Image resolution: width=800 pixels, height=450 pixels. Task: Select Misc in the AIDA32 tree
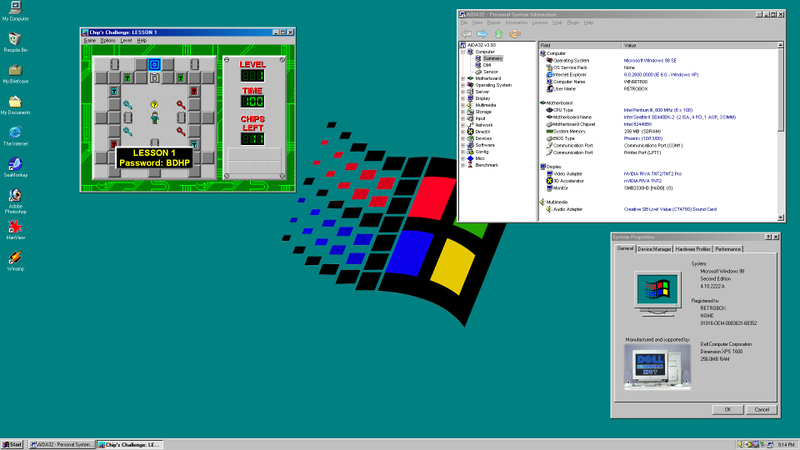480,158
